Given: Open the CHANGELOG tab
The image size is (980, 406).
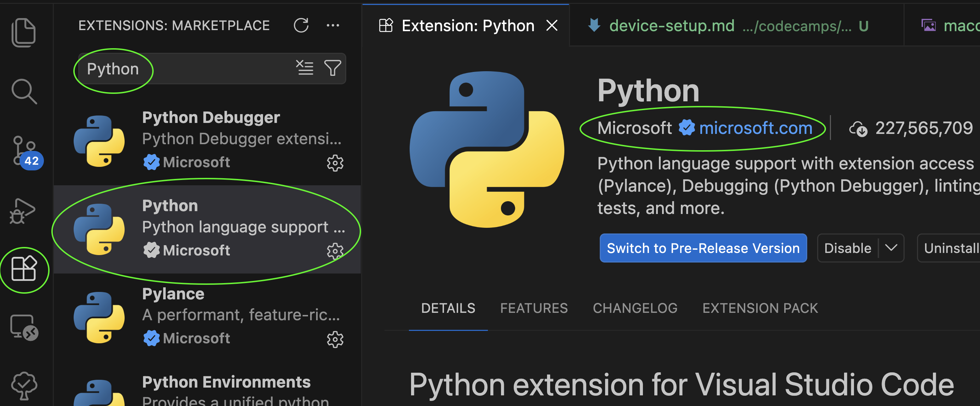Looking at the screenshot, I should 635,308.
